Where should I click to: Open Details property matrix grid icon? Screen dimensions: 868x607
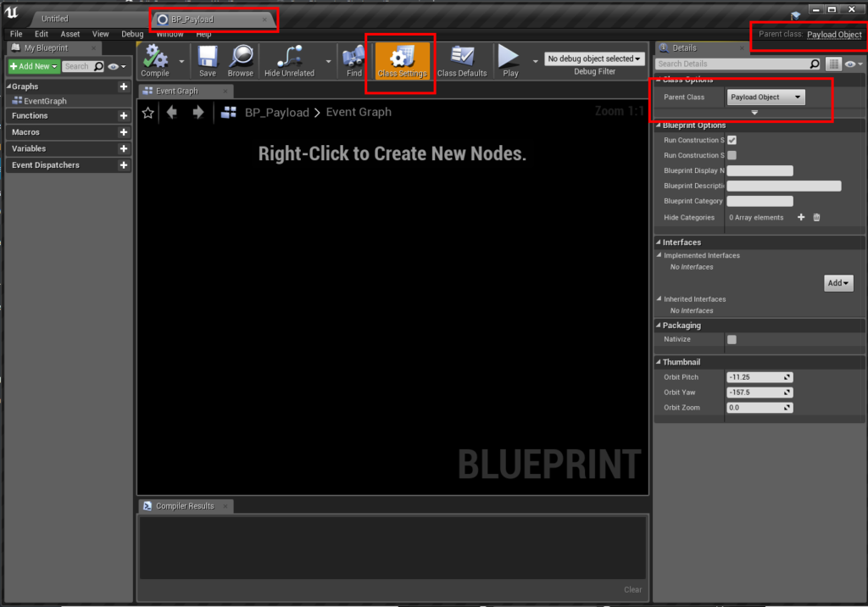pos(833,64)
